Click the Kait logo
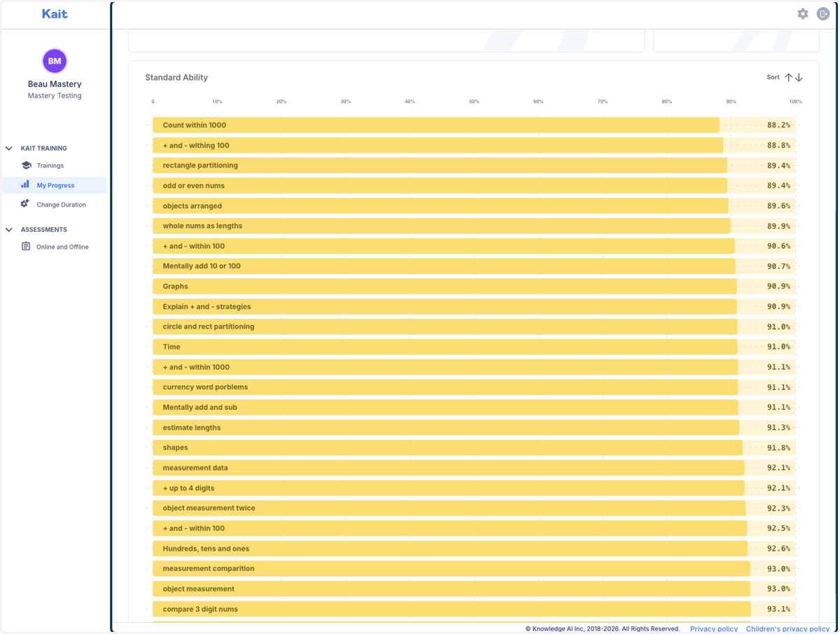 click(x=55, y=14)
